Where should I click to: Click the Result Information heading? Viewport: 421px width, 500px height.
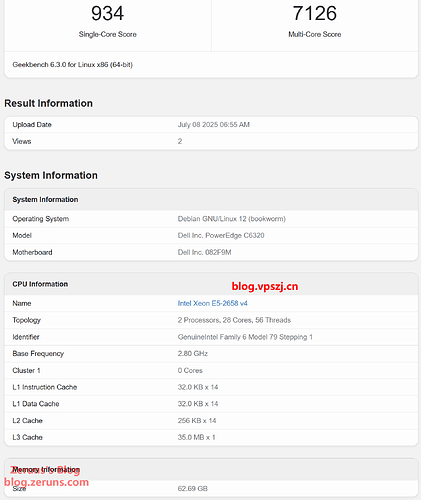click(x=48, y=103)
